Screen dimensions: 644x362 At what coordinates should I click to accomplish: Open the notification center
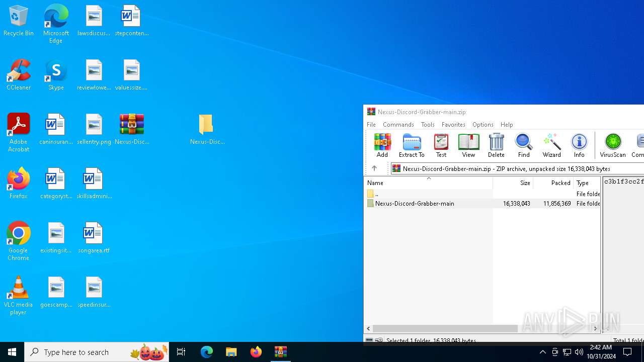pyautogui.click(x=627, y=352)
